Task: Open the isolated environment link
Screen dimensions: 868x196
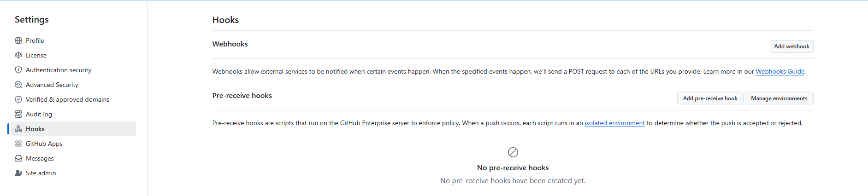Action: point(614,123)
